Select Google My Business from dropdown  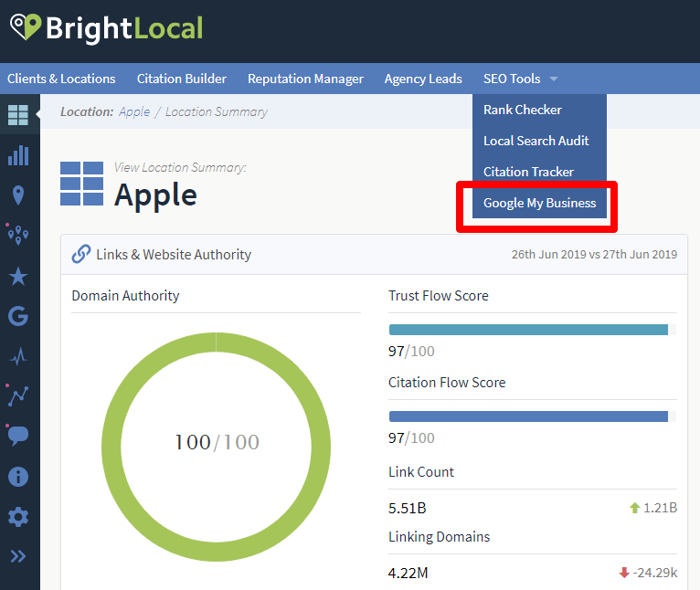coord(539,203)
